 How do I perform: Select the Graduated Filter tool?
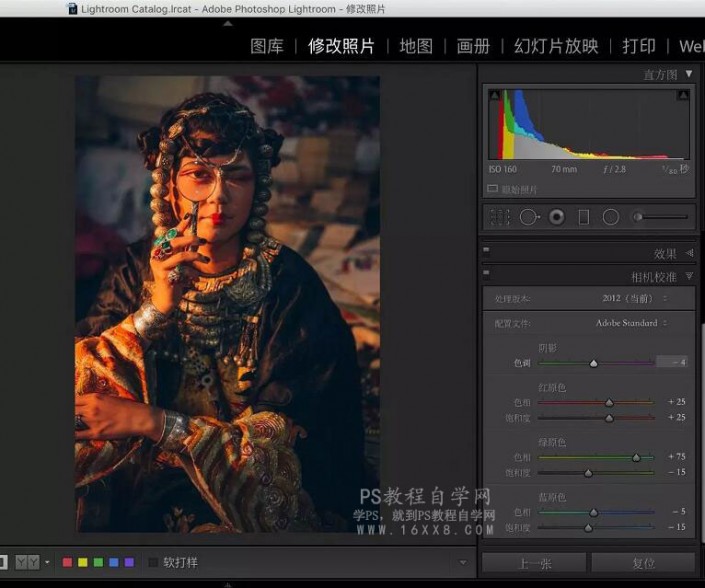584,217
